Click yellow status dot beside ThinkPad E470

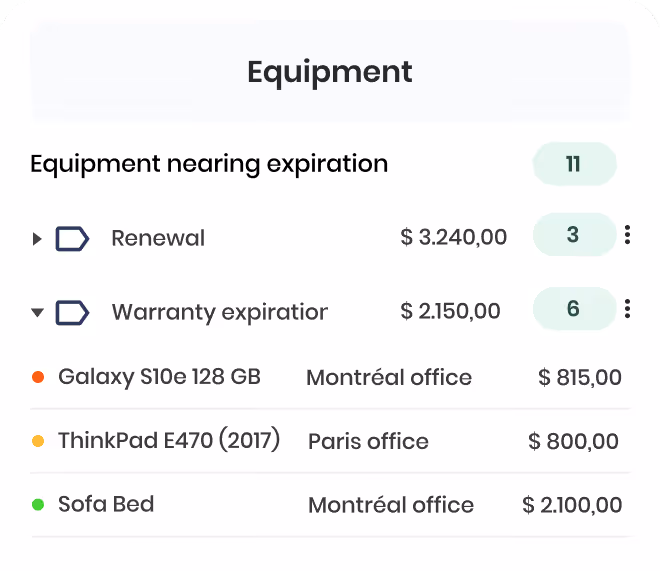[x=38, y=441]
